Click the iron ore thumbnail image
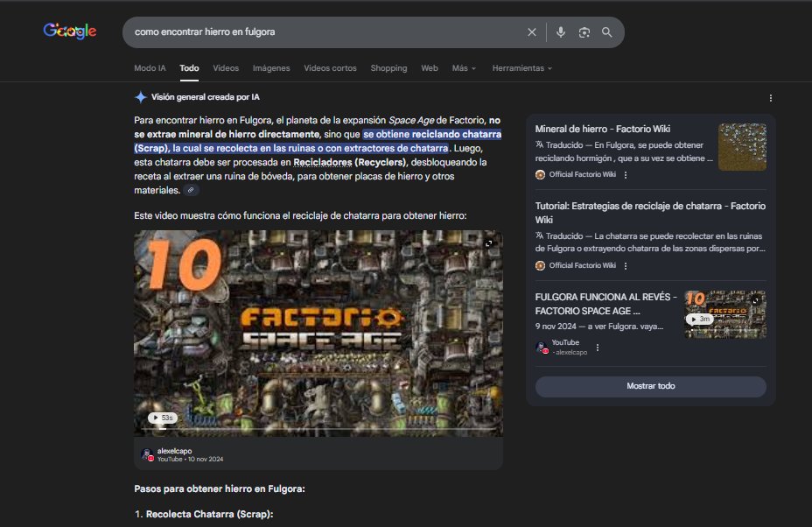The image size is (812, 527). (x=742, y=147)
